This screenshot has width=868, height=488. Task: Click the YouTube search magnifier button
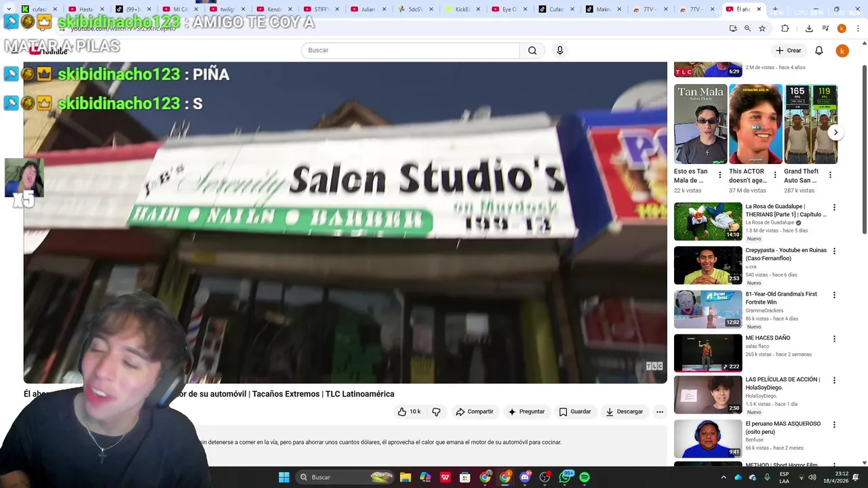tap(532, 50)
